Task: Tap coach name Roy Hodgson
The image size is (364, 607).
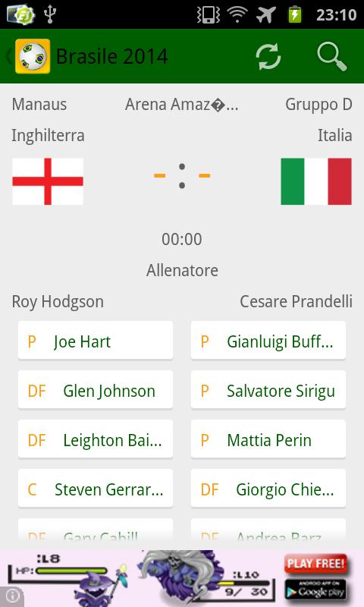Action: (58, 302)
